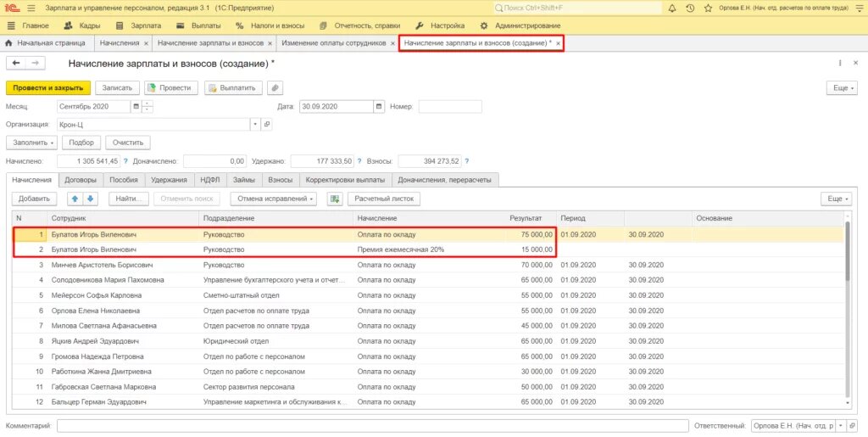
Task: Click the forward arrow navigation button
Action: tap(35, 63)
